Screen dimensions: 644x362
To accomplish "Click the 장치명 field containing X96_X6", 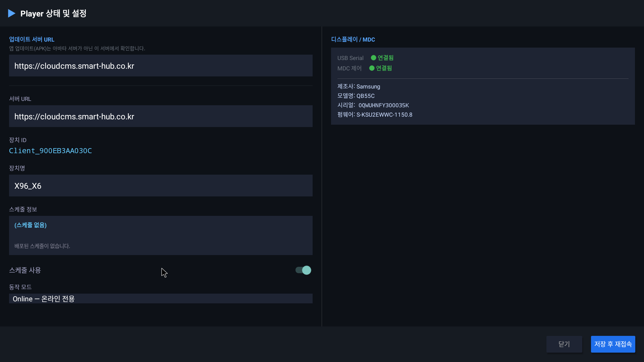I will [161, 186].
